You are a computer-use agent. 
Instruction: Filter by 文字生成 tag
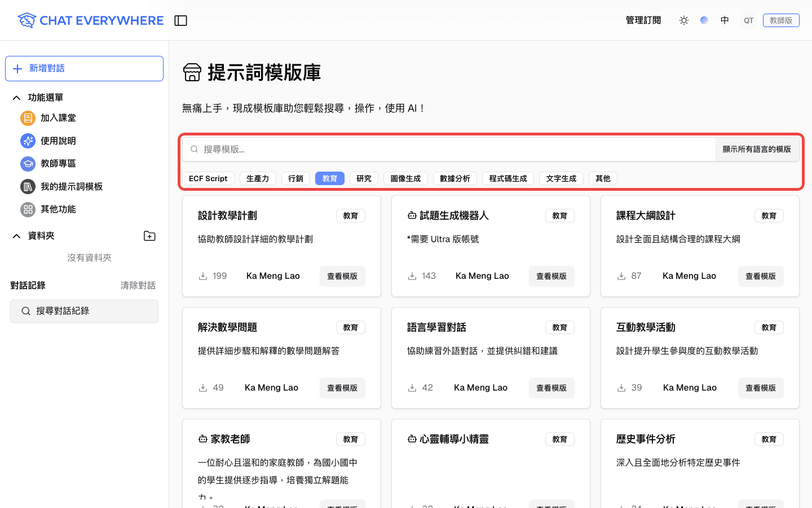click(561, 178)
